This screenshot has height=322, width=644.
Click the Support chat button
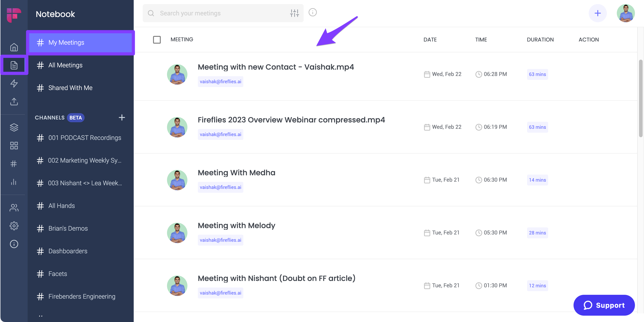(x=604, y=305)
